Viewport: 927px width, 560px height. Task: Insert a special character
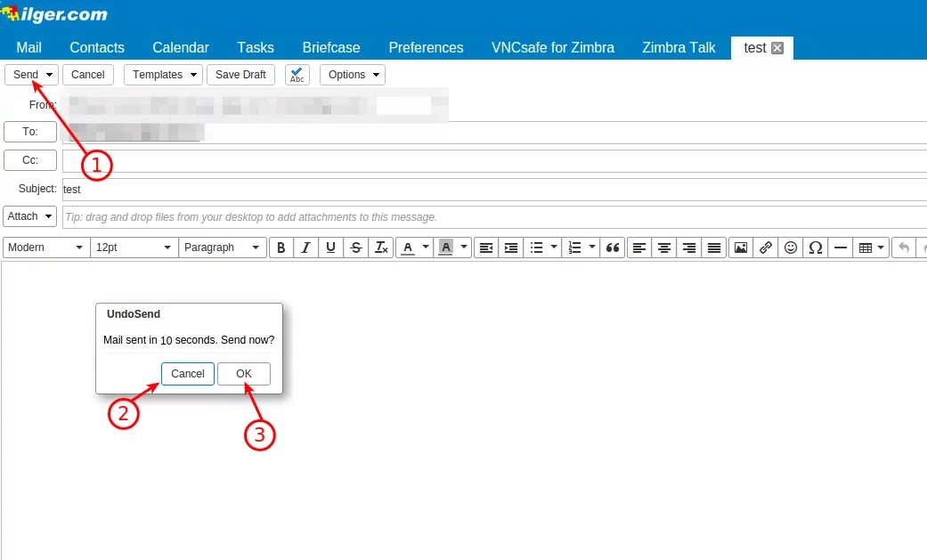pyautogui.click(x=815, y=247)
